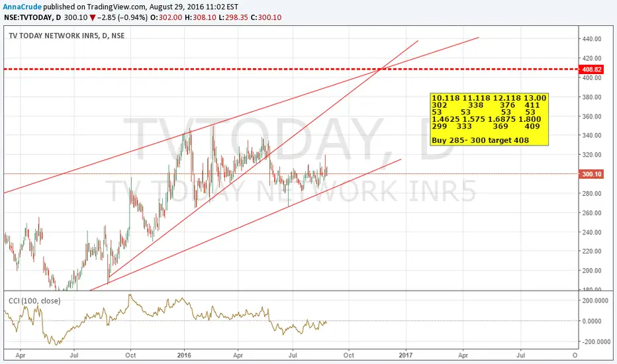Click the 'TV TODAY NETWORK INR5, D, NSE' title
This screenshot has width=617, height=364.
66,36
